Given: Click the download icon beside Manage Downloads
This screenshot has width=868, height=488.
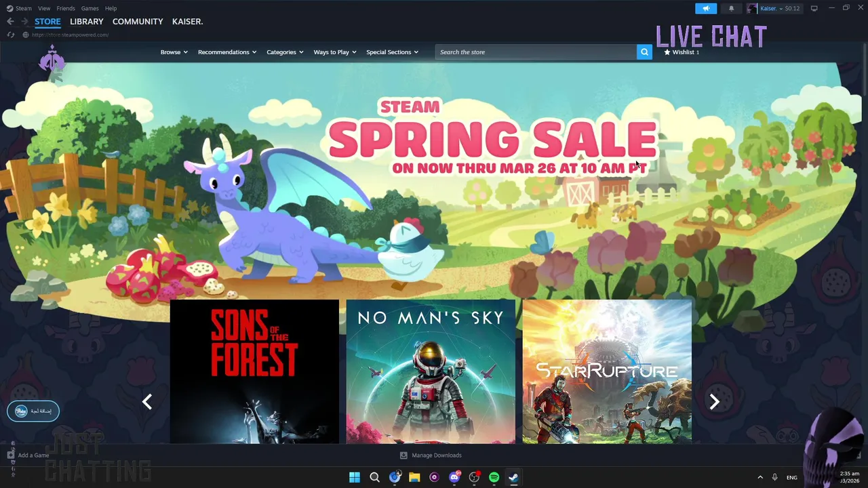Looking at the screenshot, I should (x=403, y=455).
